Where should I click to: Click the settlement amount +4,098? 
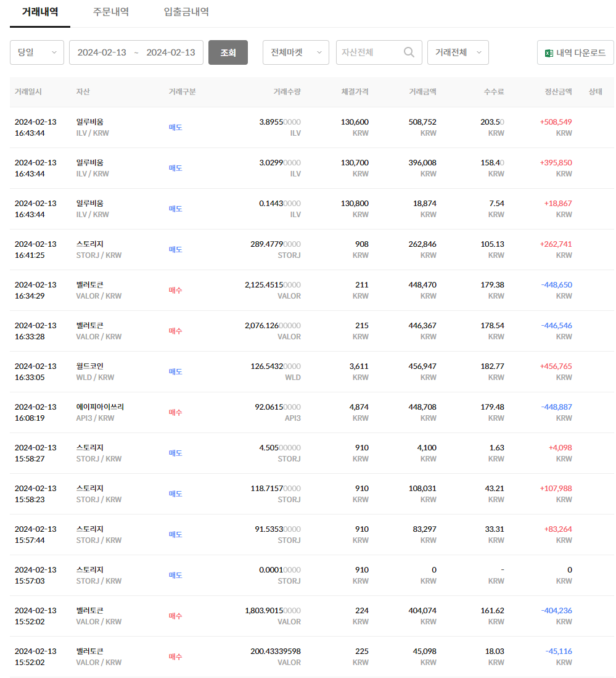(x=561, y=447)
